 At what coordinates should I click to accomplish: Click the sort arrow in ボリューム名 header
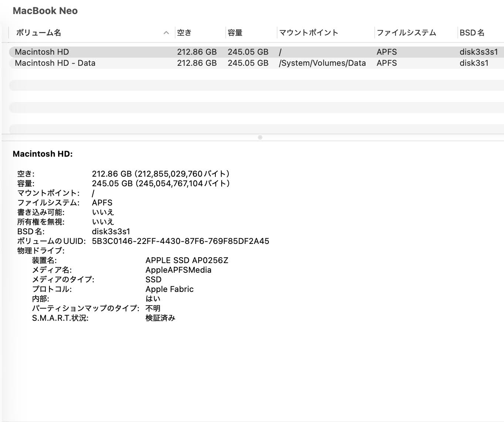(166, 33)
